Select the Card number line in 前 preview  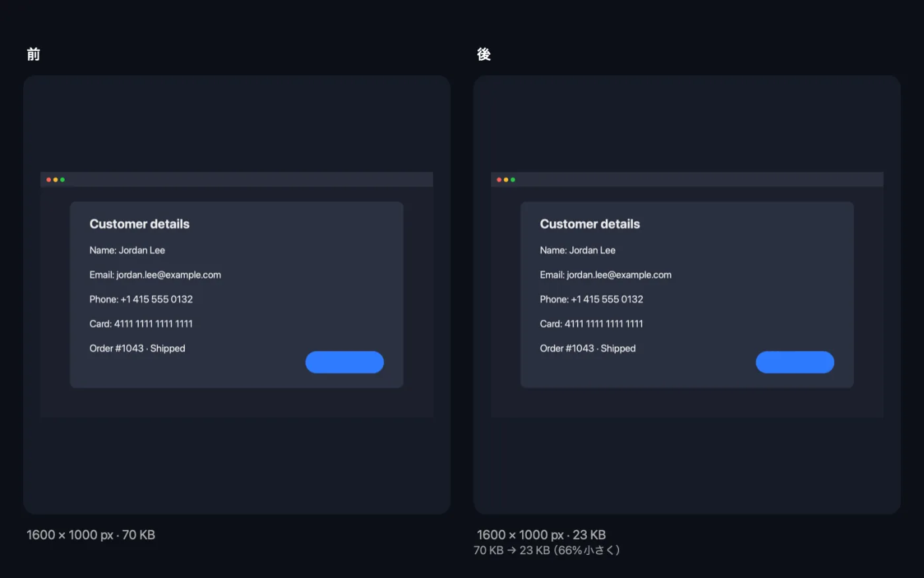coord(141,324)
